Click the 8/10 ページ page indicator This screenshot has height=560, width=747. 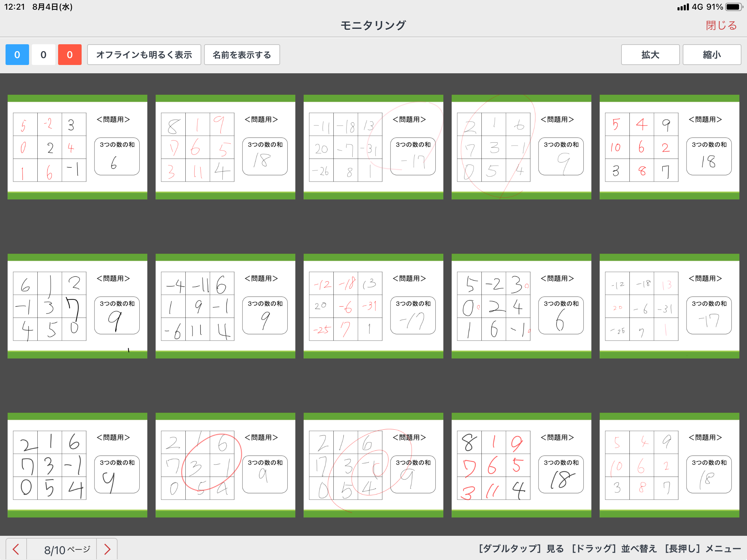(67, 549)
